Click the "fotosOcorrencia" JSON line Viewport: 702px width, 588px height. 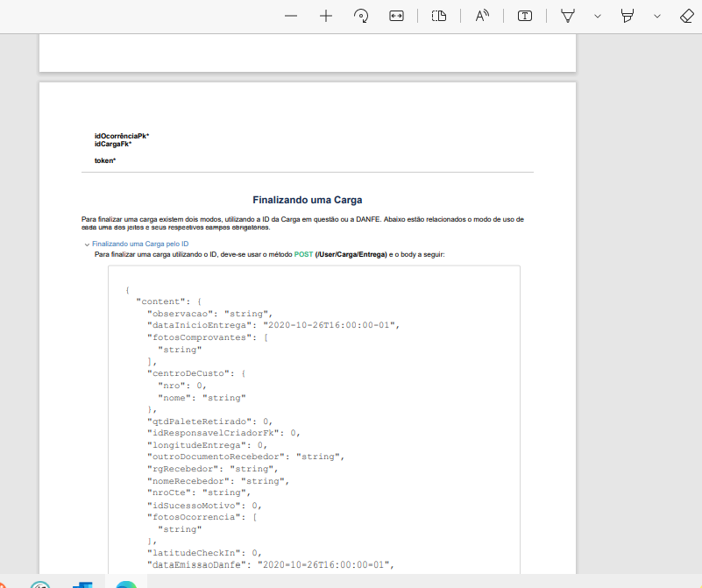tap(202, 517)
